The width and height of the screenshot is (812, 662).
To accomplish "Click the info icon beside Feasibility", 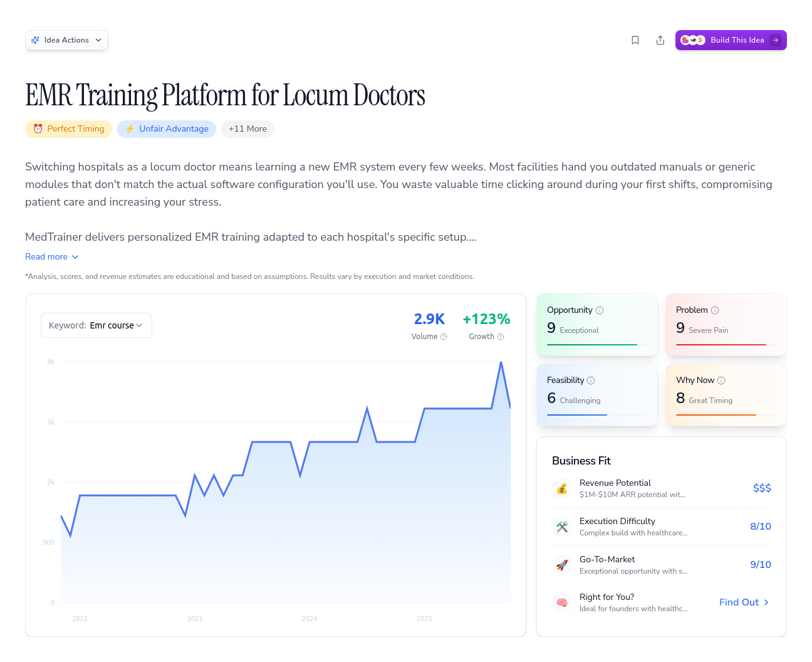I will [591, 381].
